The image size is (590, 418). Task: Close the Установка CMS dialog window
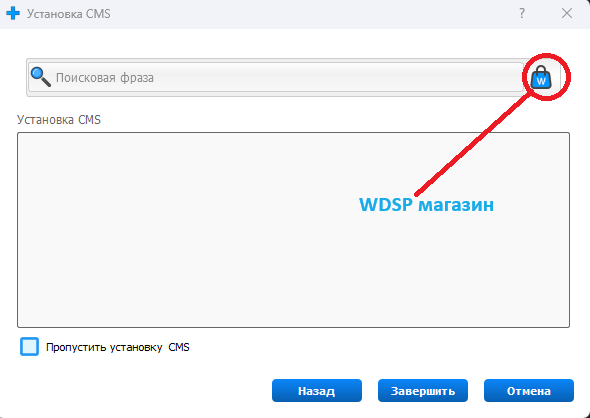567,14
